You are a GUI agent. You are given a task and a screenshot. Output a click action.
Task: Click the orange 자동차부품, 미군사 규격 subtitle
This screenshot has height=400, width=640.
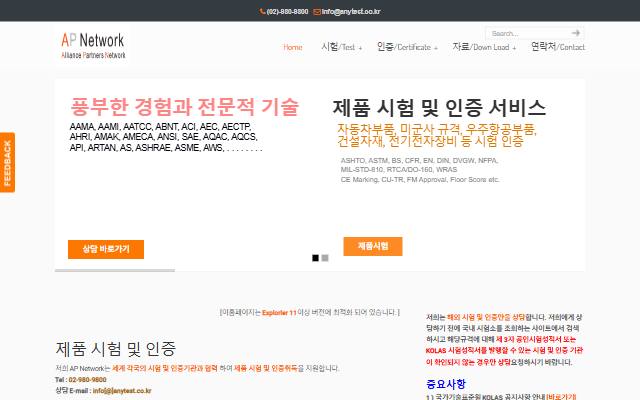pos(437,135)
